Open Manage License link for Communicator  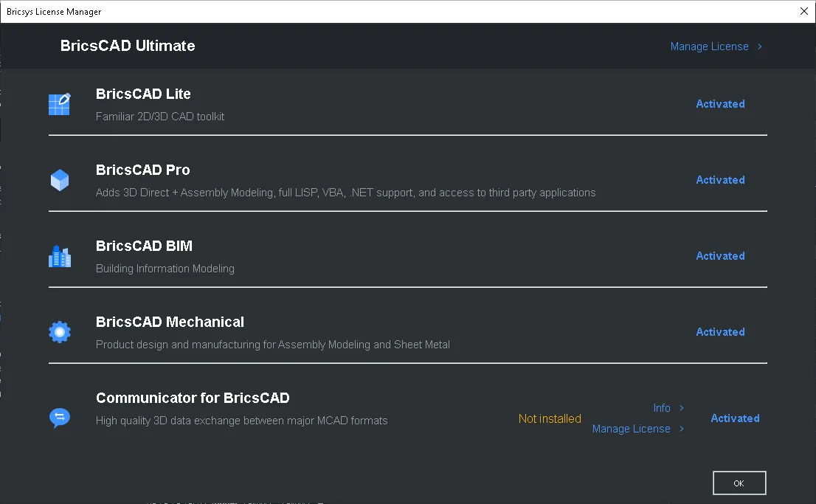click(632, 429)
